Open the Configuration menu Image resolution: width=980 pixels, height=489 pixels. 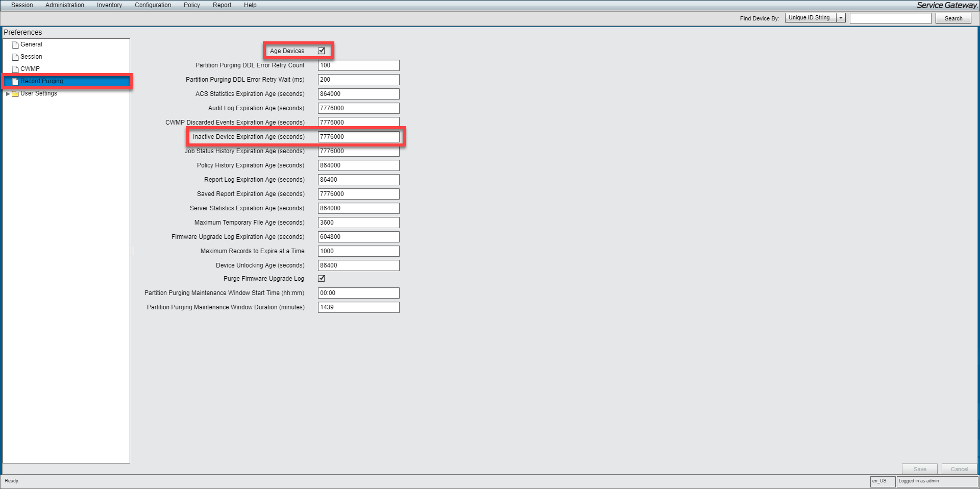(153, 5)
